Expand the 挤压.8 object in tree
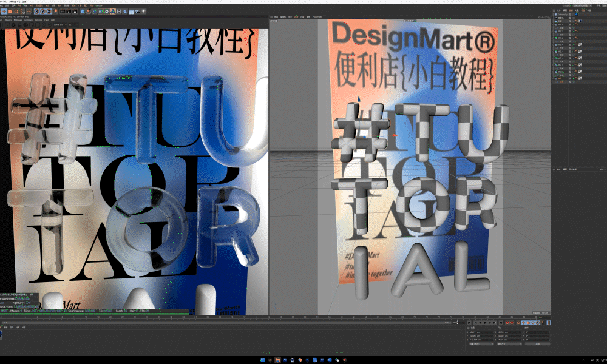This screenshot has width=607, height=364. [x=553, y=25]
